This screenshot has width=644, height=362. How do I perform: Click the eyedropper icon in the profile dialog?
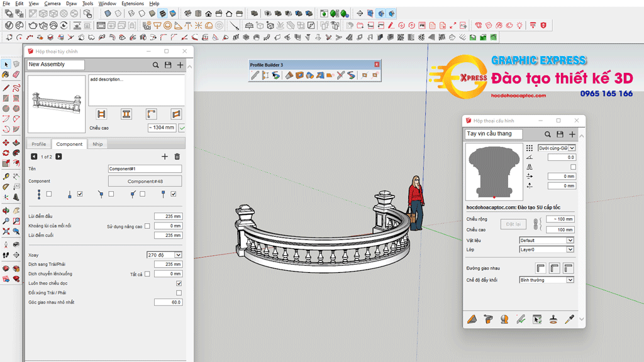click(570, 319)
